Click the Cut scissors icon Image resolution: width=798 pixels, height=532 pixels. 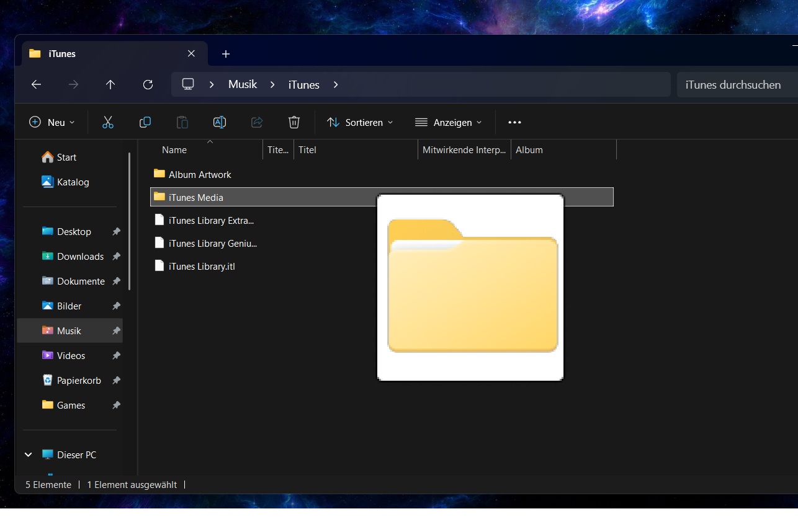108,122
